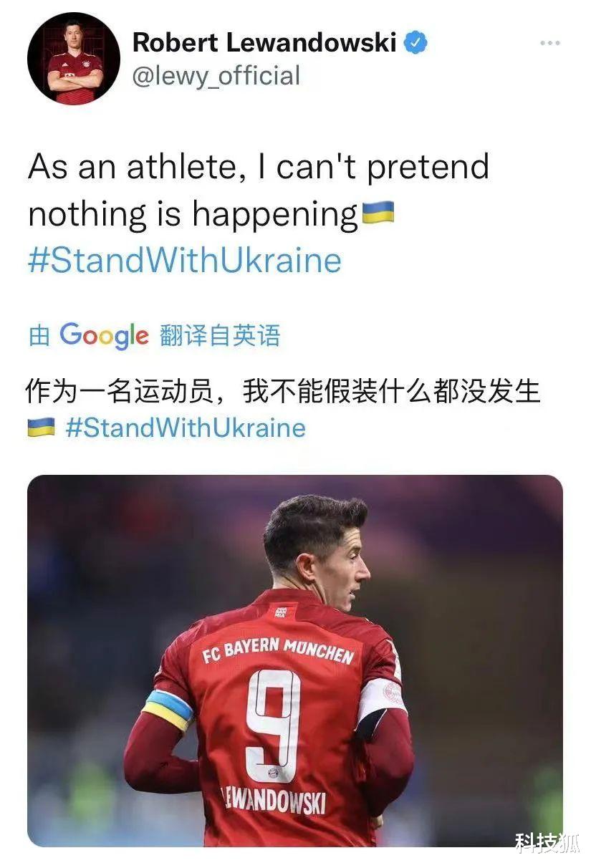Click the Ukraine flag emoji after "happening"
The width and height of the screenshot is (591, 868).
pyautogui.click(x=378, y=213)
